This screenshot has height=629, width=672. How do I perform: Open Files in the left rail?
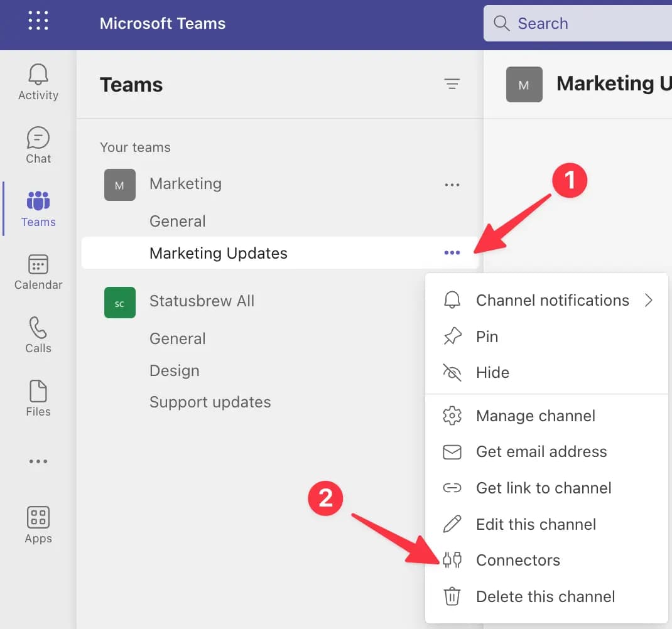click(x=38, y=399)
